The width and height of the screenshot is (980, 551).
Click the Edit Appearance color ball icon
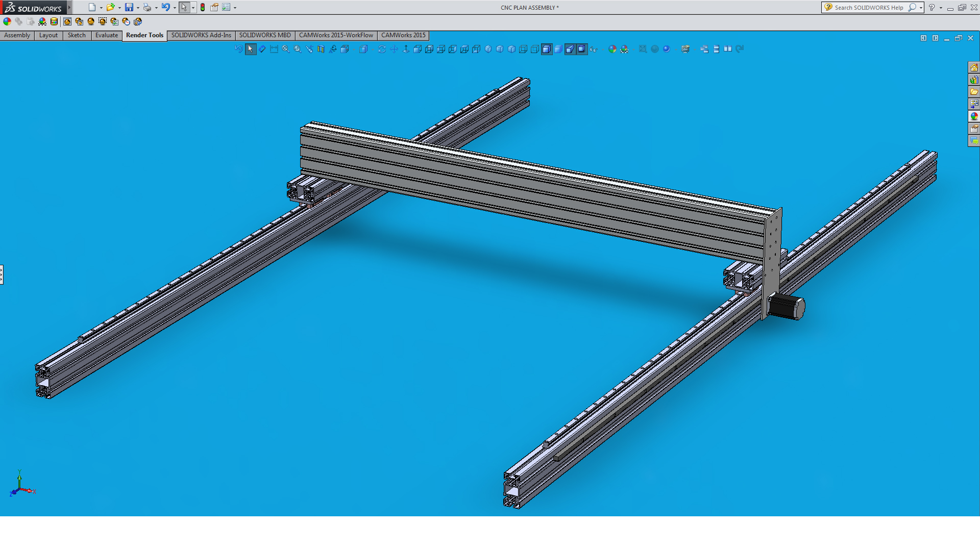tap(7, 21)
